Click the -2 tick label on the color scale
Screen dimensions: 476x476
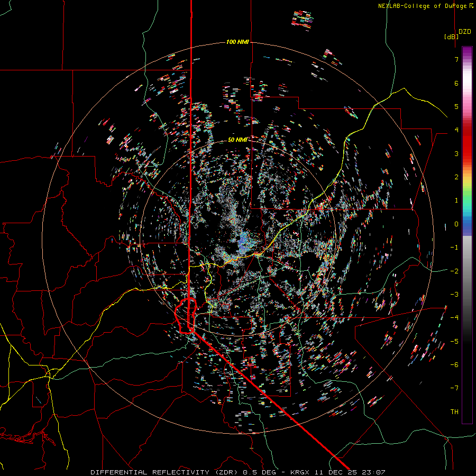pyautogui.click(x=454, y=271)
